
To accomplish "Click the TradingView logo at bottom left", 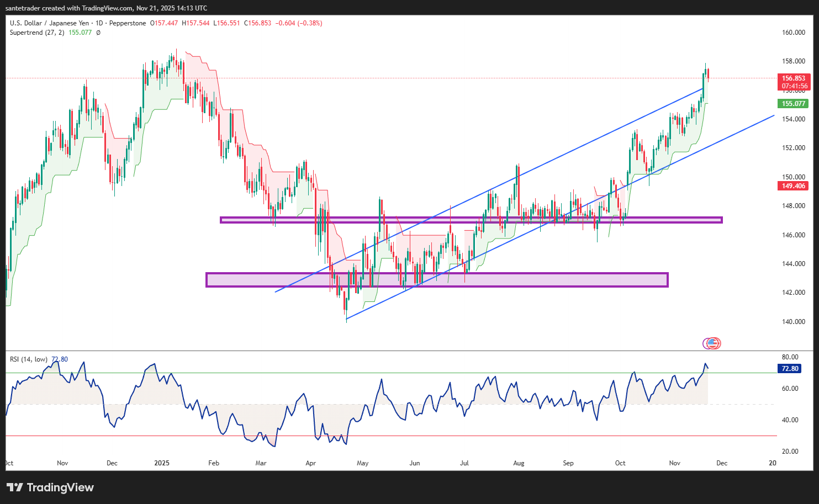I will (50, 487).
